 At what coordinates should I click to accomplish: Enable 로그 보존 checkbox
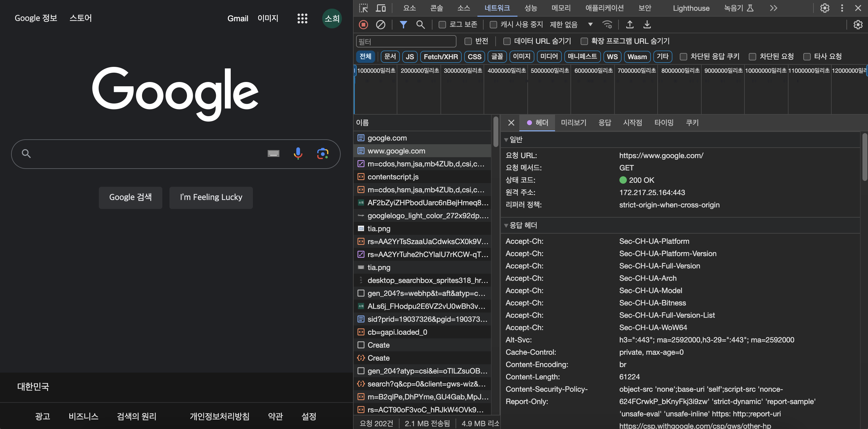442,25
